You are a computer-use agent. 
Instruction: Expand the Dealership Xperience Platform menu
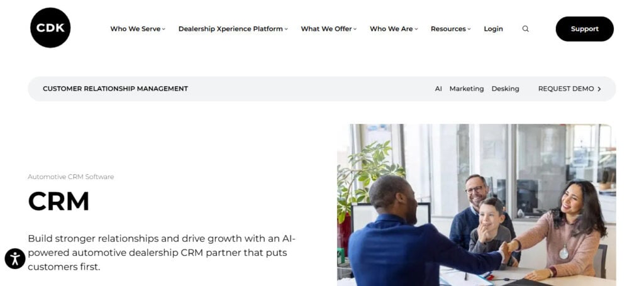click(x=233, y=29)
